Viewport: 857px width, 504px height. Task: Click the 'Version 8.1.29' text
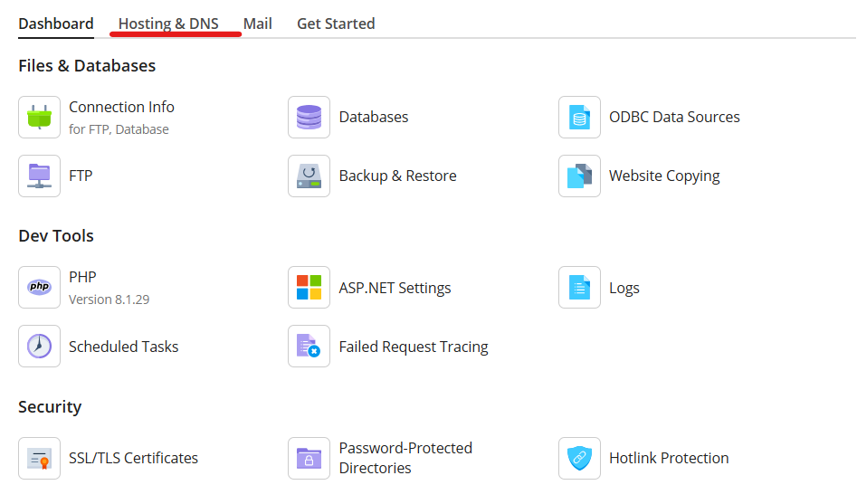(110, 300)
